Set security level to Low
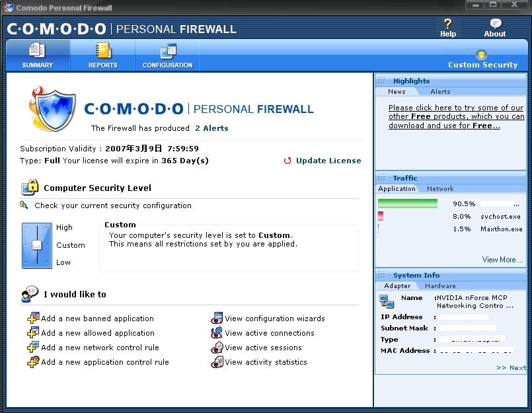This screenshot has height=413, width=532. point(63,262)
